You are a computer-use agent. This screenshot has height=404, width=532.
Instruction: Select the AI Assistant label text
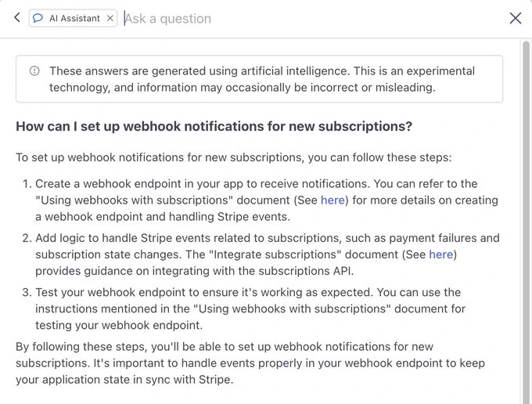tap(74, 18)
